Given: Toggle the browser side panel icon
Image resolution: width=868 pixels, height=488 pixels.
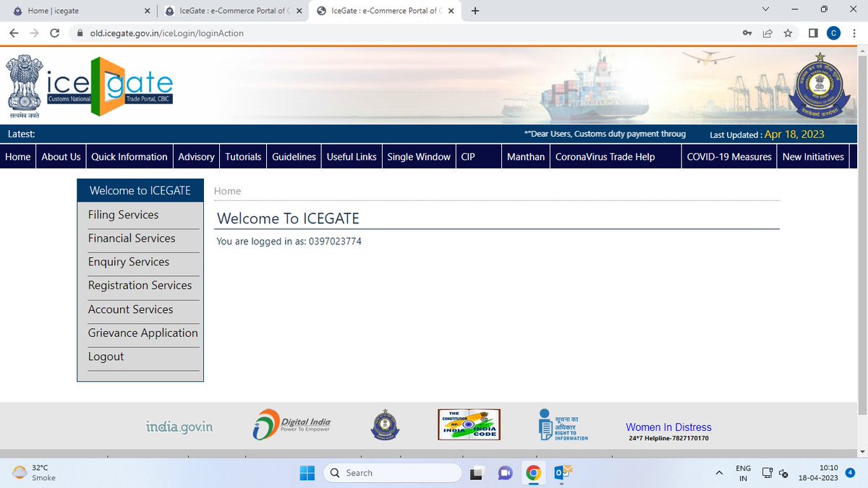Looking at the screenshot, I should (x=813, y=33).
